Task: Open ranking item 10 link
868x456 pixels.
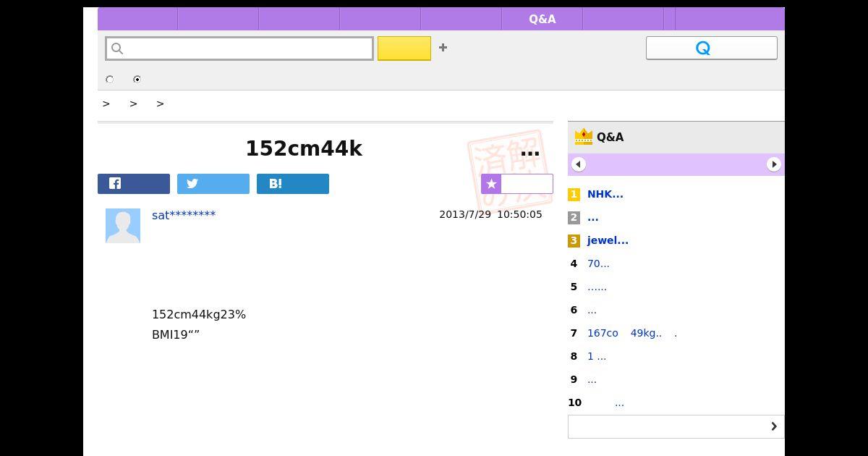Action: 619,402
